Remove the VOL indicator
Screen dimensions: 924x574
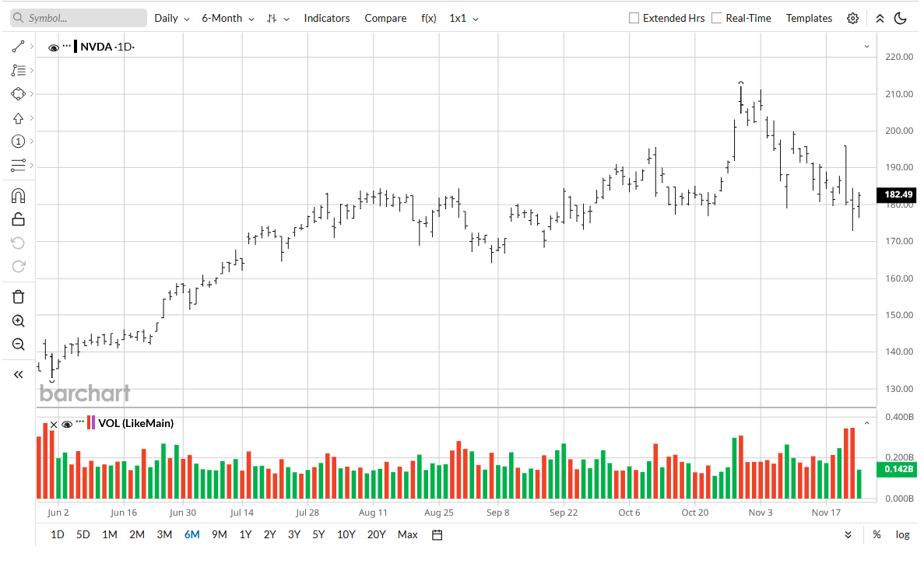pos(54,425)
